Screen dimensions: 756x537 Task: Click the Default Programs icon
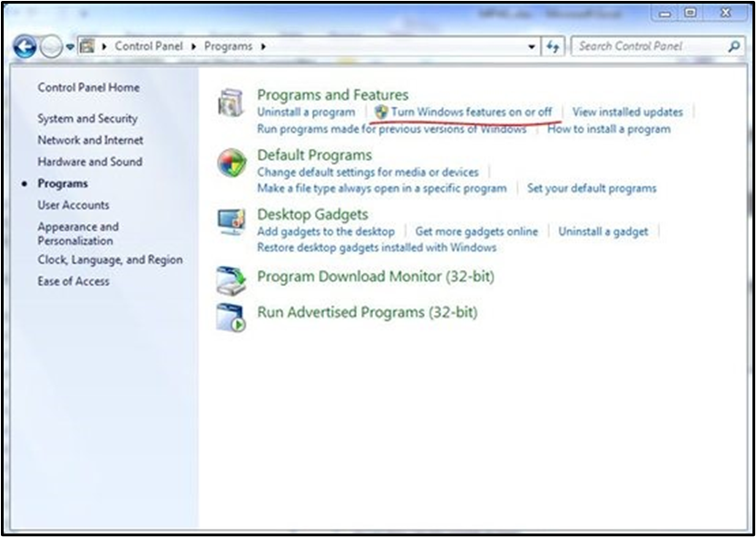pos(231,163)
